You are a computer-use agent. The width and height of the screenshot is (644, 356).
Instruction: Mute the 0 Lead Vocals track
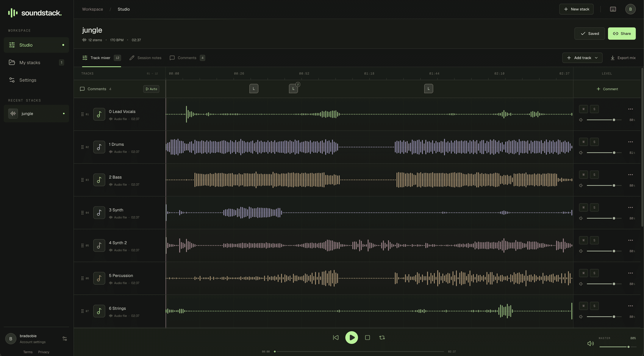(x=584, y=109)
